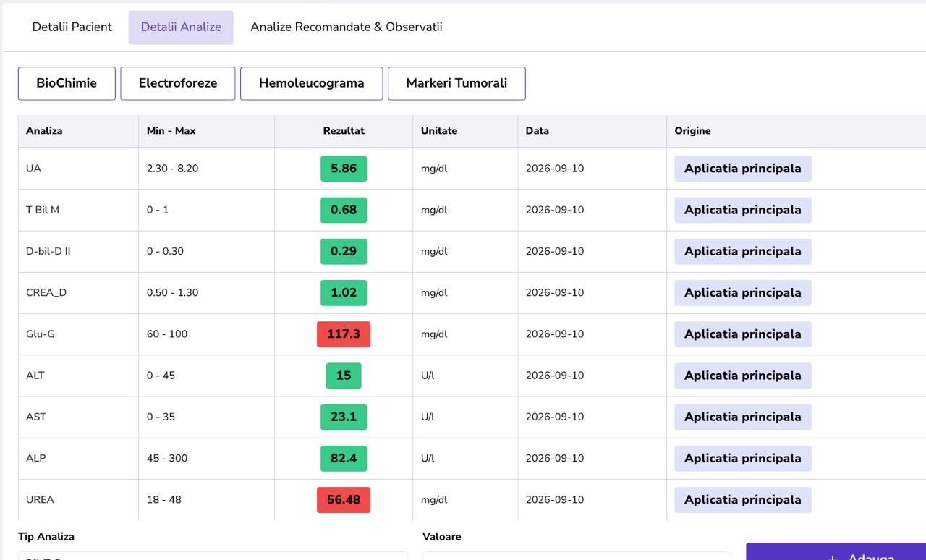Show the BioChimie analysis category

point(67,83)
